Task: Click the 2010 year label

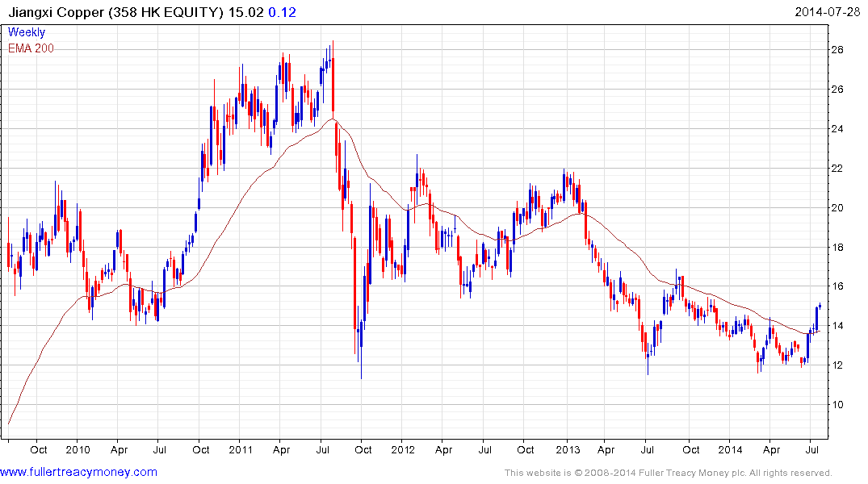Action: [78, 449]
